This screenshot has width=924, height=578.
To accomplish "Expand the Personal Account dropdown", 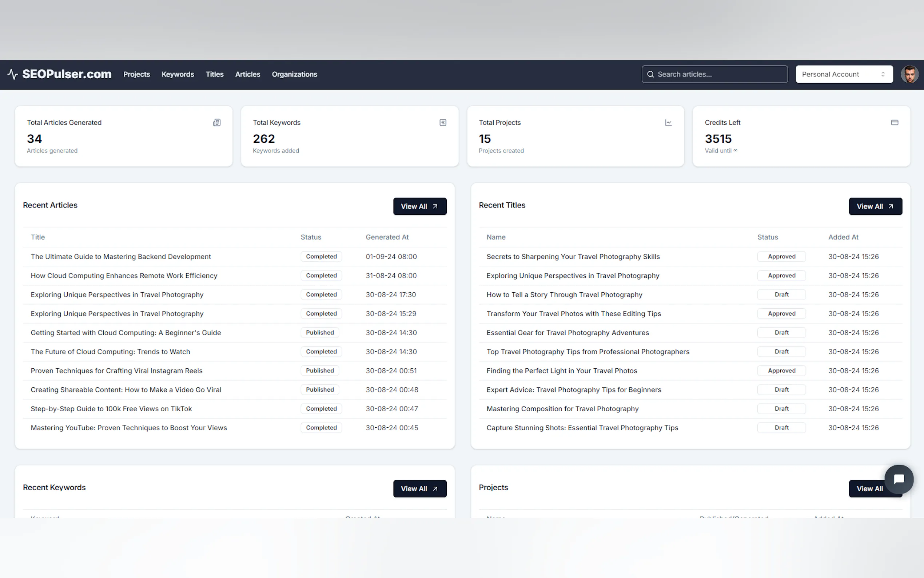I will (844, 74).
